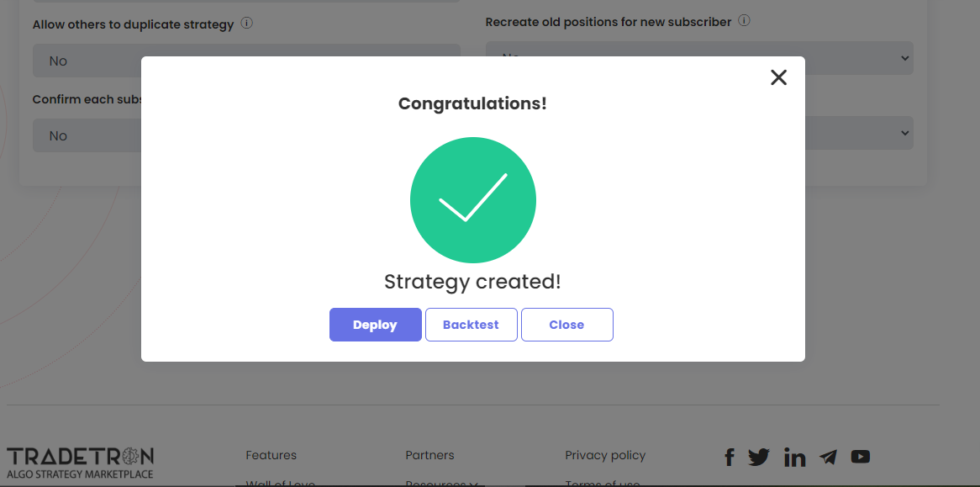Click the Tradetron footer logo
This screenshot has height=487, width=980.
pos(80,463)
